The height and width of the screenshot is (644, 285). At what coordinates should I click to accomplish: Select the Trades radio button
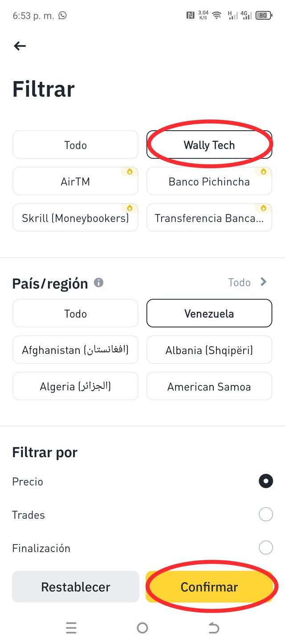[x=266, y=515]
